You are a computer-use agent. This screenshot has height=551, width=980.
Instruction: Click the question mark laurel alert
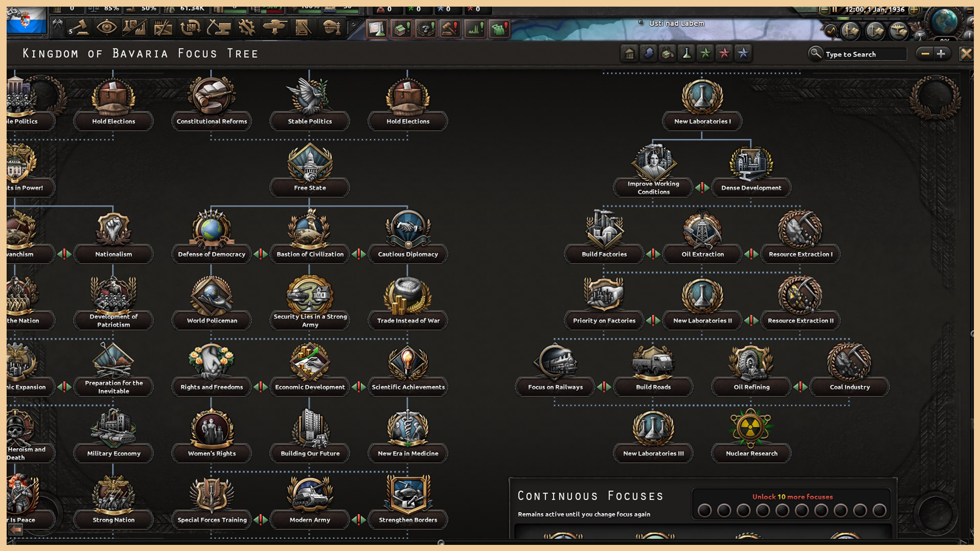(426, 29)
